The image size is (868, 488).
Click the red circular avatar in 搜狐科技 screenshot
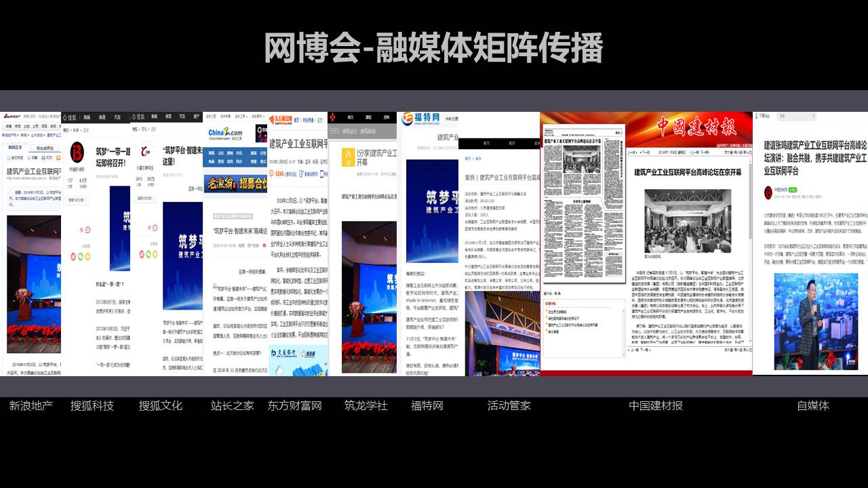[x=78, y=151]
